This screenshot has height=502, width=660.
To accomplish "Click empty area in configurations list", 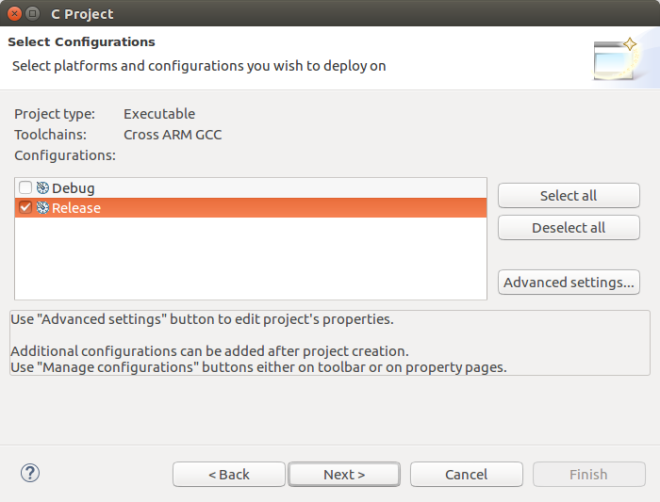I will pyautogui.click(x=251, y=258).
